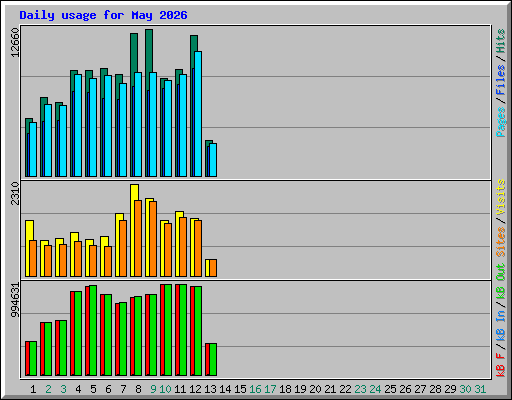Click the orange sites bar for day 13
512x400 pixels.
coord(213,268)
